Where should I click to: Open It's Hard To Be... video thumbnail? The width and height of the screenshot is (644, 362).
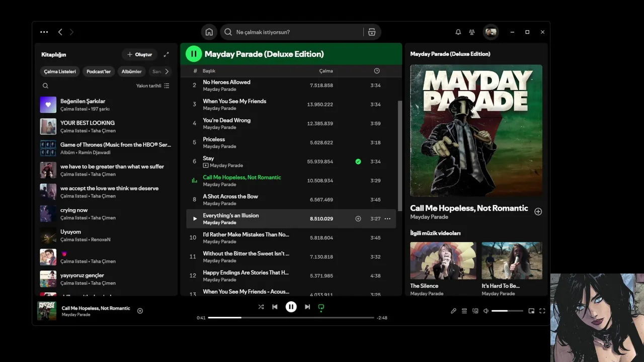point(512,260)
